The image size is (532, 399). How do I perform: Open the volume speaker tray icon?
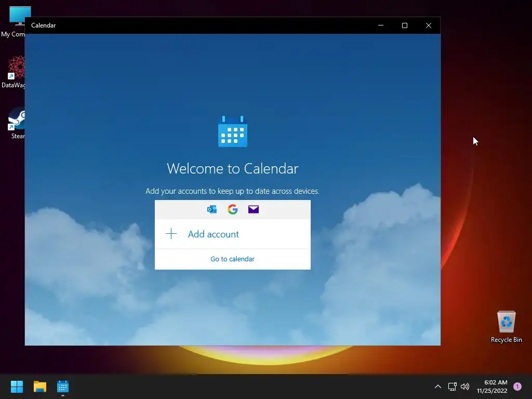coord(465,387)
